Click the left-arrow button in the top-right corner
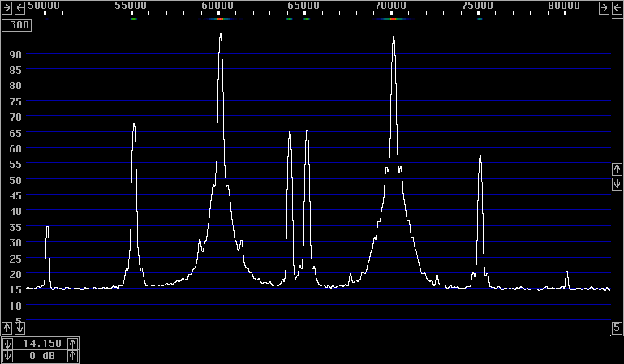624x364 pixels. point(617,7)
